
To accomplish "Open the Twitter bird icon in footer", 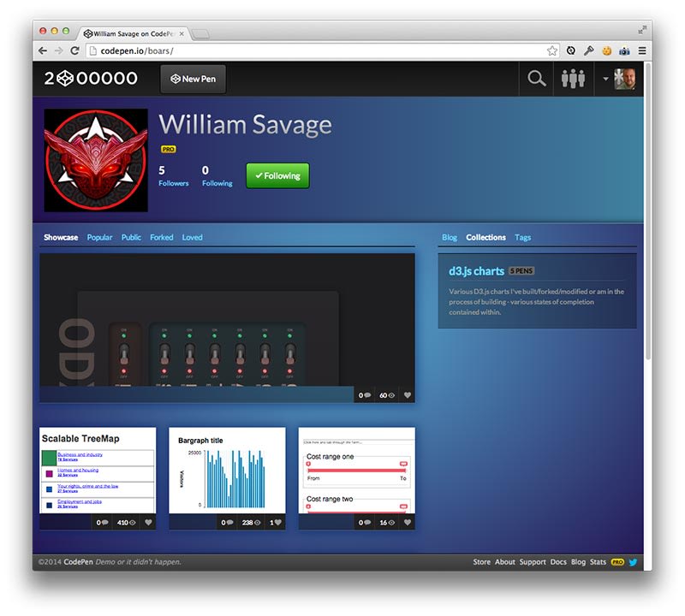I will [633, 562].
